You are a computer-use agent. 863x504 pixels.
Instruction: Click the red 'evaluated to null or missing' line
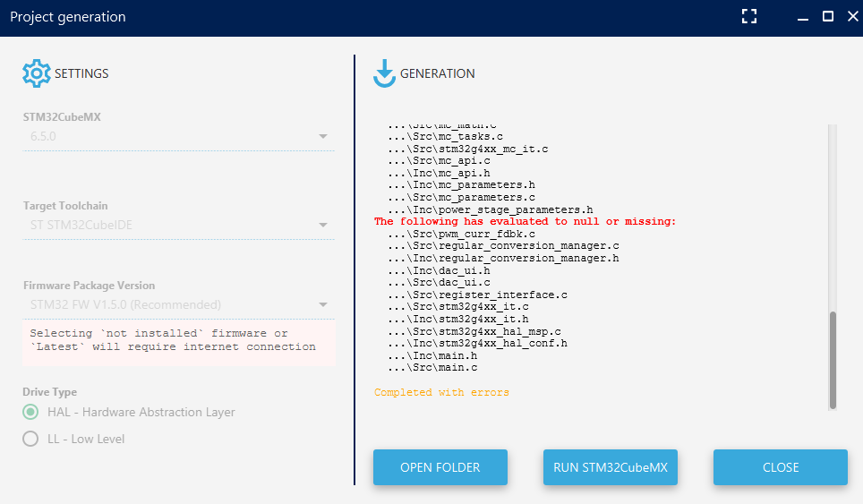click(x=525, y=221)
